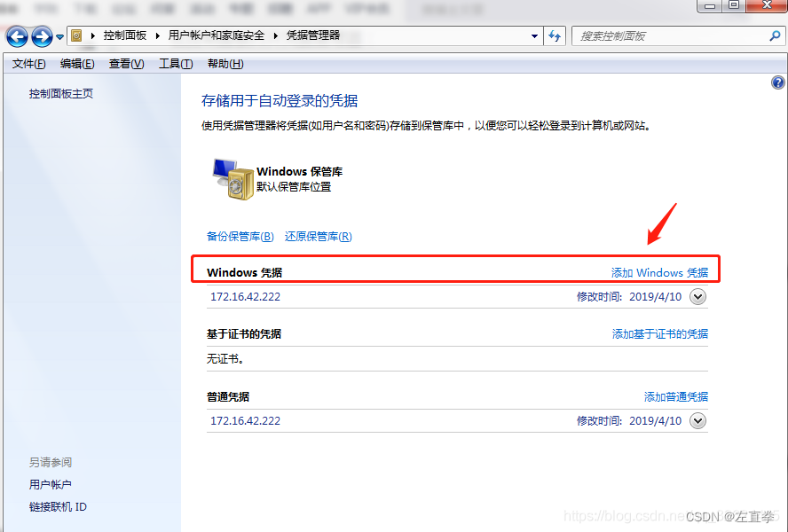Expand arrow after 控制面板 breadcrumb
Viewport: 788px width, 532px height.
click(157, 35)
